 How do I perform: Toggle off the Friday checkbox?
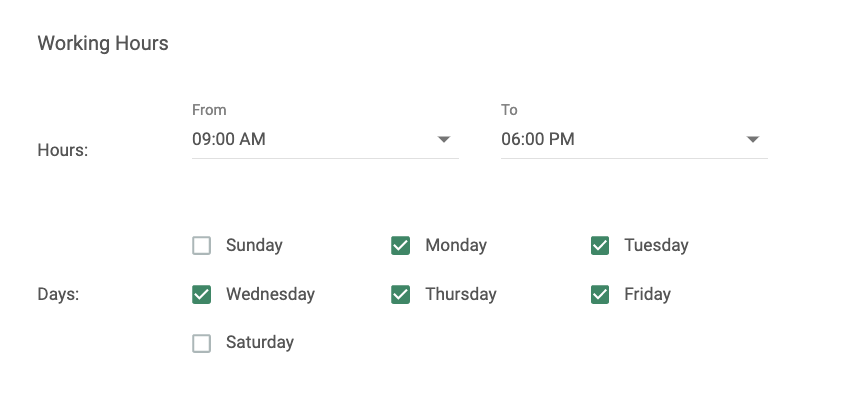pos(600,294)
